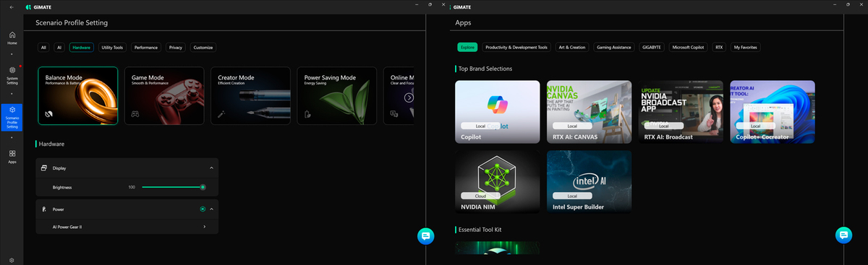This screenshot has width=868, height=265.
Task: Expand dot below Home in sidebar
Action: (12, 53)
